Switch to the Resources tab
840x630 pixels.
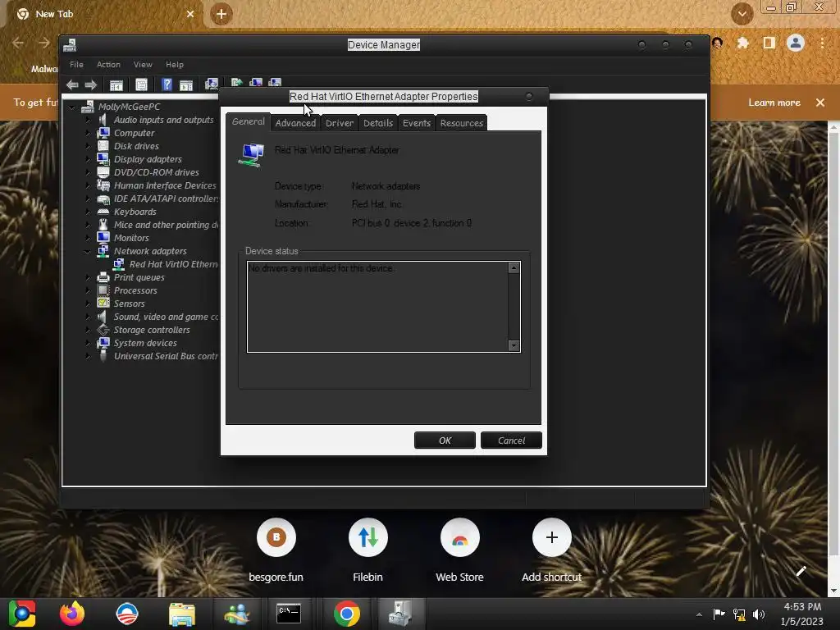click(462, 123)
